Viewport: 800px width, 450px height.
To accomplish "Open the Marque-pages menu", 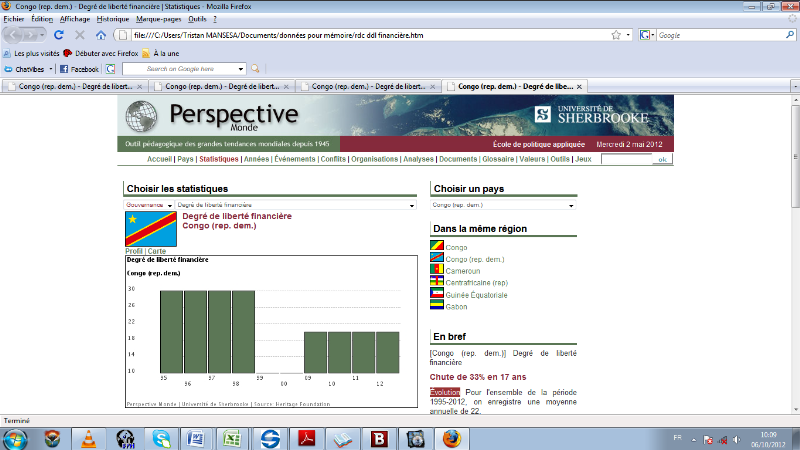I will 158,19.
